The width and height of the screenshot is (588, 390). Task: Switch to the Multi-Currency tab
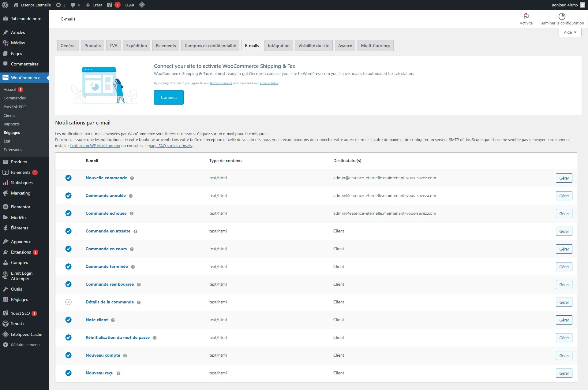point(375,46)
